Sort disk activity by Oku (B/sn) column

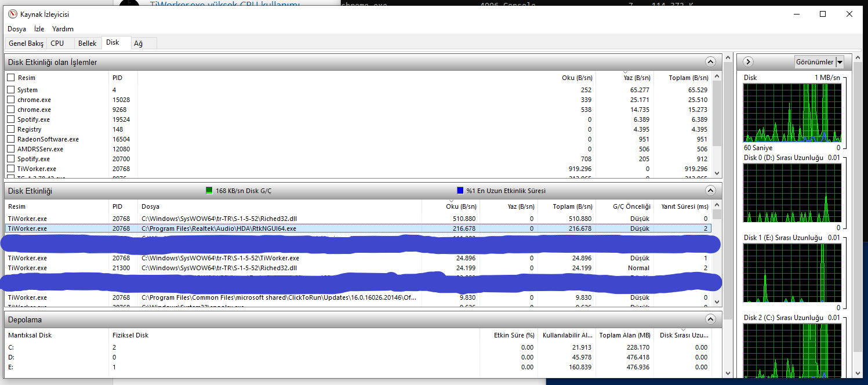(x=462, y=206)
